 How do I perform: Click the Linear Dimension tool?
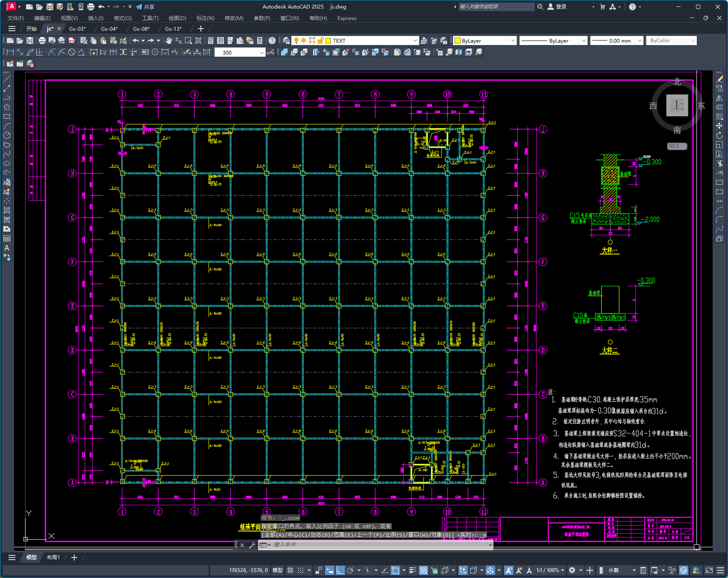tap(10, 52)
